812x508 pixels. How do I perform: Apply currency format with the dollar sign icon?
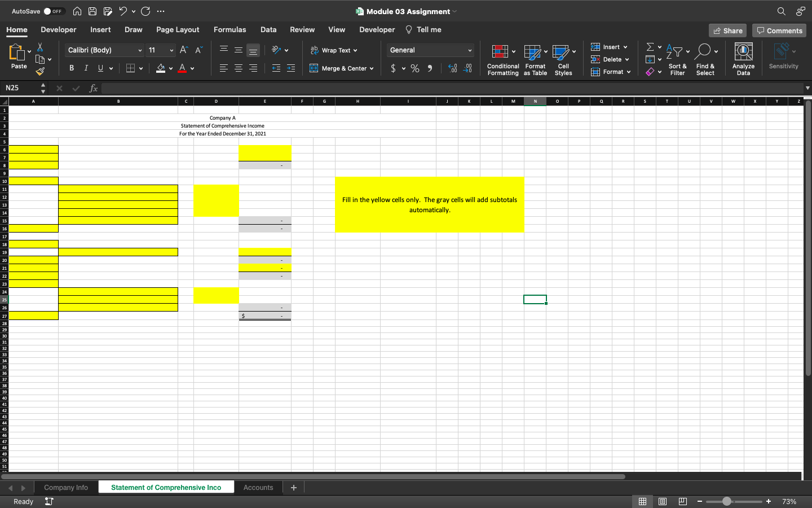(x=394, y=68)
